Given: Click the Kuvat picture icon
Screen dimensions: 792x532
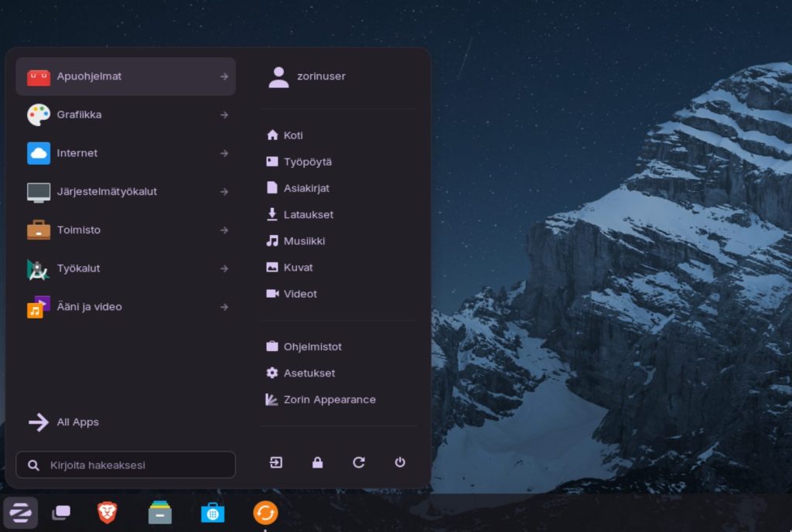Looking at the screenshot, I should pos(271,267).
